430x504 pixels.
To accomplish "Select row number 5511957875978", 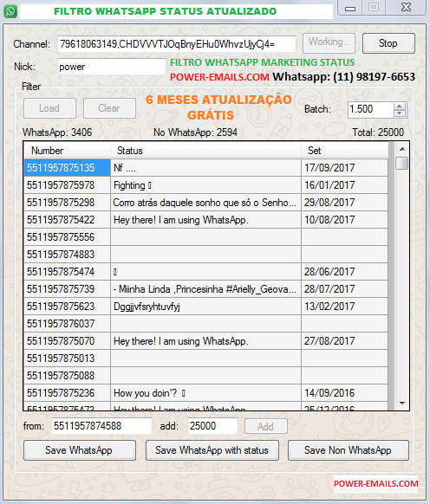I will coord(68,184).
